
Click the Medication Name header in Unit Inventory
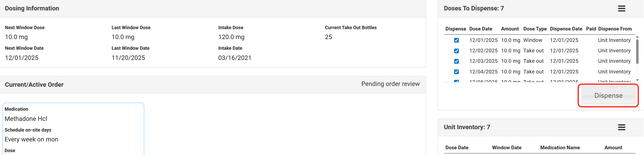point(560,148)
